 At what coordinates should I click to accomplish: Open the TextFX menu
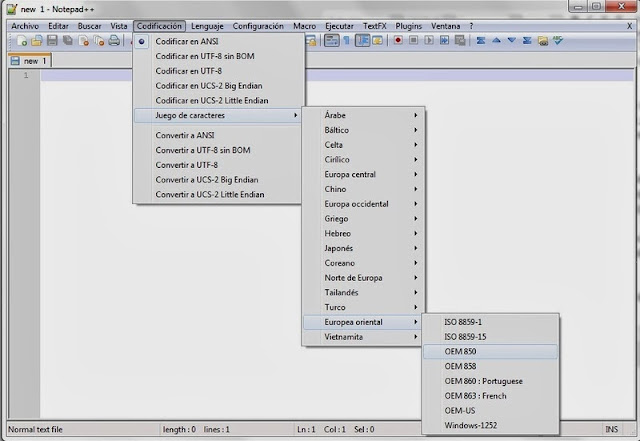click(375, 26)
